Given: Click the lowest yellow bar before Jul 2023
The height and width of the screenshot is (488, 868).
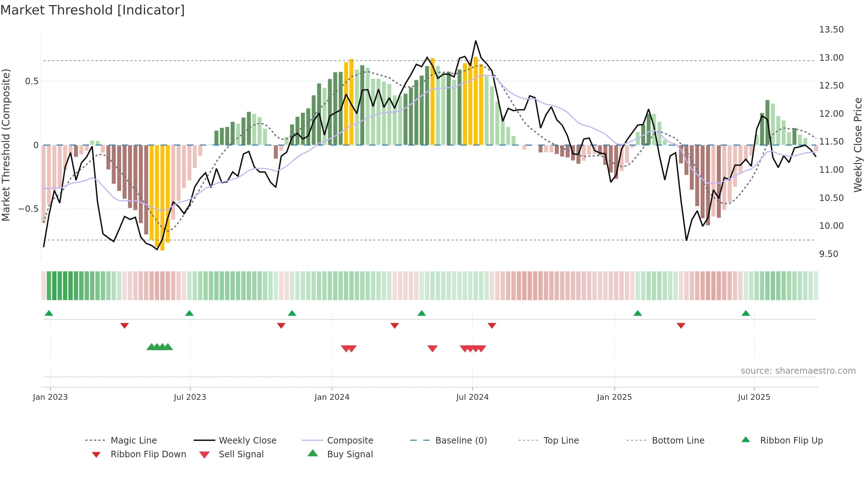Looking at the screenshot, I should (x=162, y=198).
